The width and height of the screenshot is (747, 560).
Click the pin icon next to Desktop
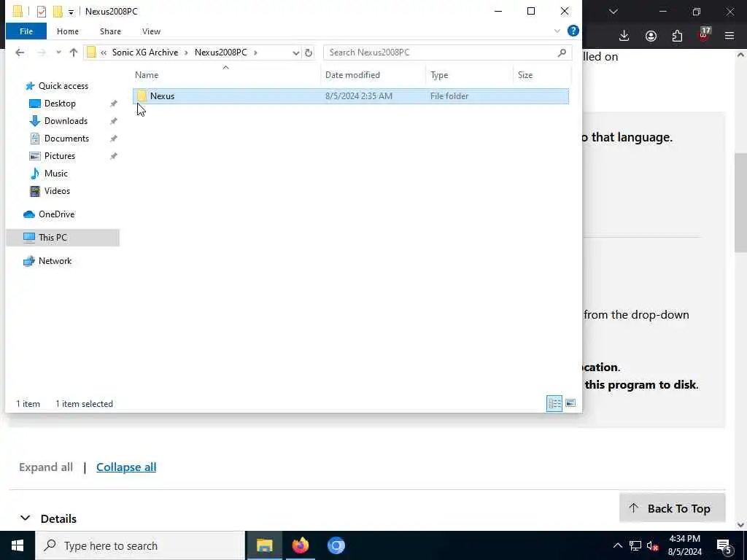point(113,104)
